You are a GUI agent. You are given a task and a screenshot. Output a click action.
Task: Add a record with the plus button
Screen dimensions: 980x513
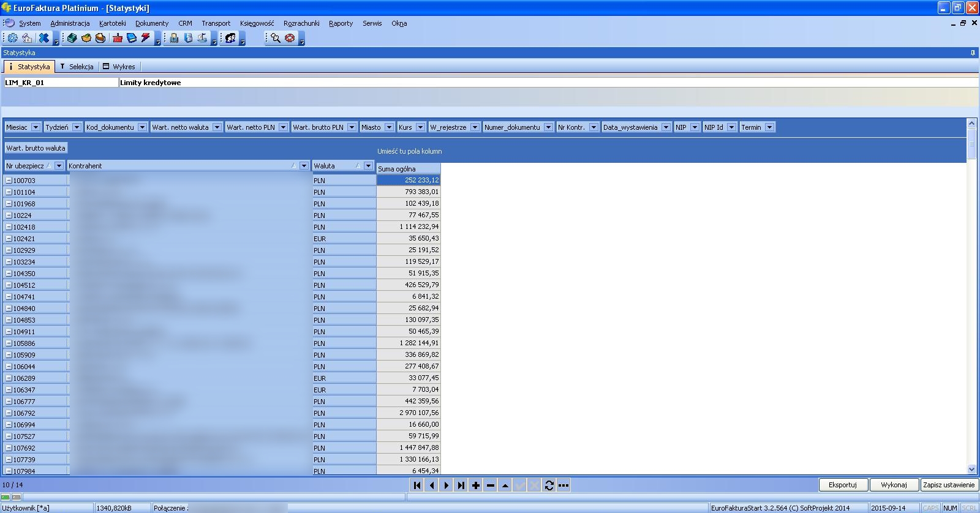click(x=476, y=485)
